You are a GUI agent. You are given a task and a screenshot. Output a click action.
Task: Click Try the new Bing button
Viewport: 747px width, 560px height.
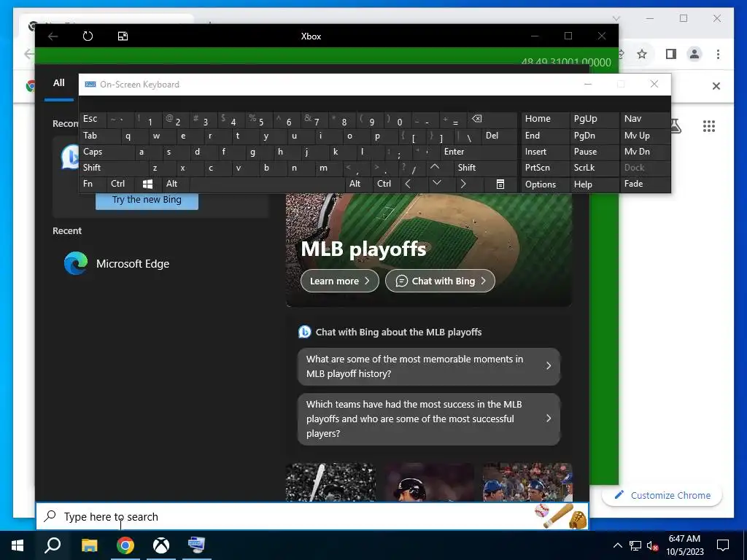(147, 200)
